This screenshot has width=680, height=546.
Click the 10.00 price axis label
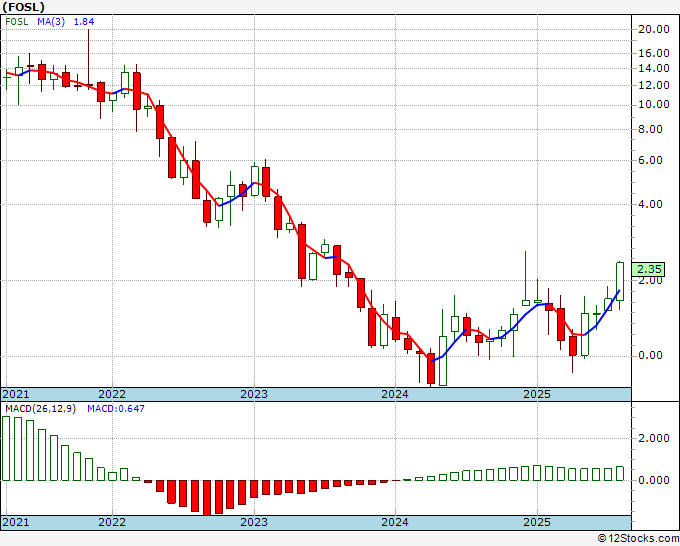[x=654, y=104]
